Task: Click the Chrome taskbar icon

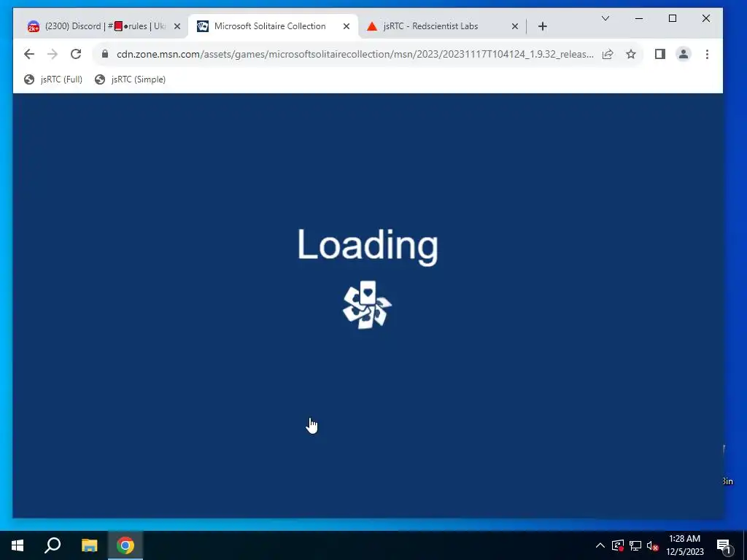Action: coord(125,545)
